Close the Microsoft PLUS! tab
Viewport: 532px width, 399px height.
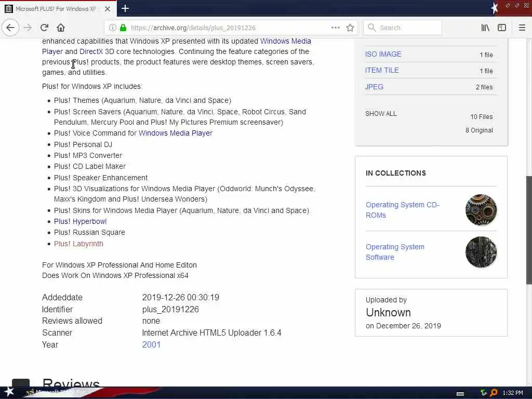coord(108,9)
